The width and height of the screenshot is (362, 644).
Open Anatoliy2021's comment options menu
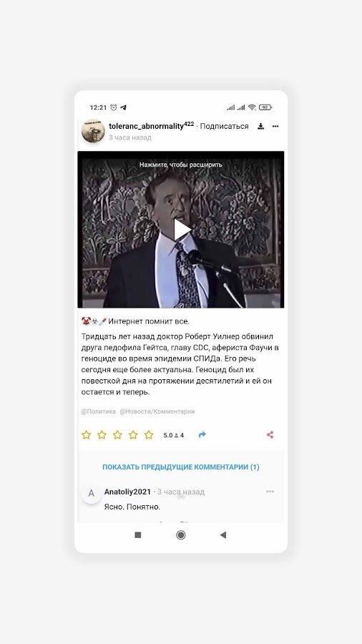[x=270, y=492]
